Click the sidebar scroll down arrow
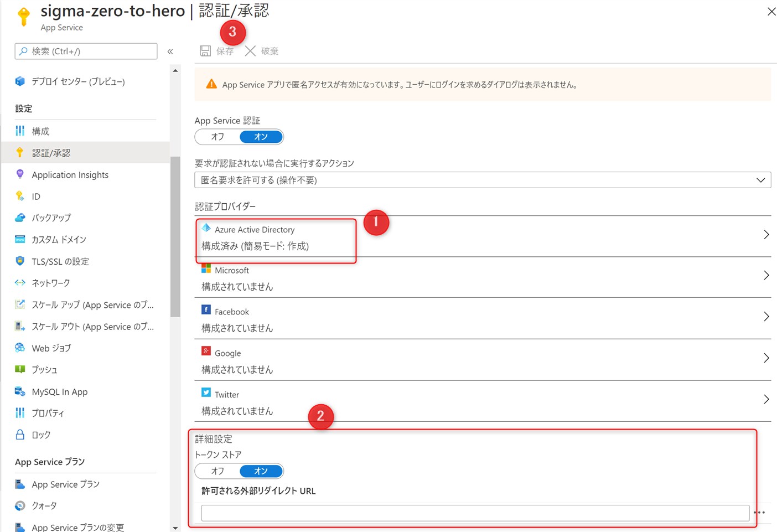Image resolution: width=777 pixels, height=532 pixels. 175,528
